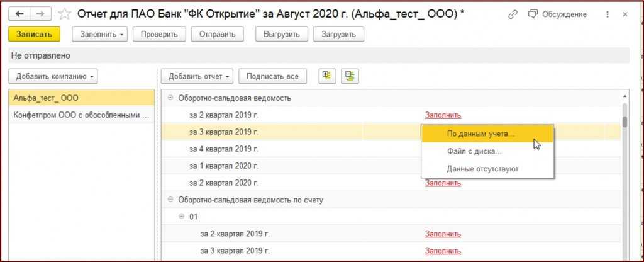The image size is (644, 262).
Task: Send report using Отправить button
Action: [217, 34]
